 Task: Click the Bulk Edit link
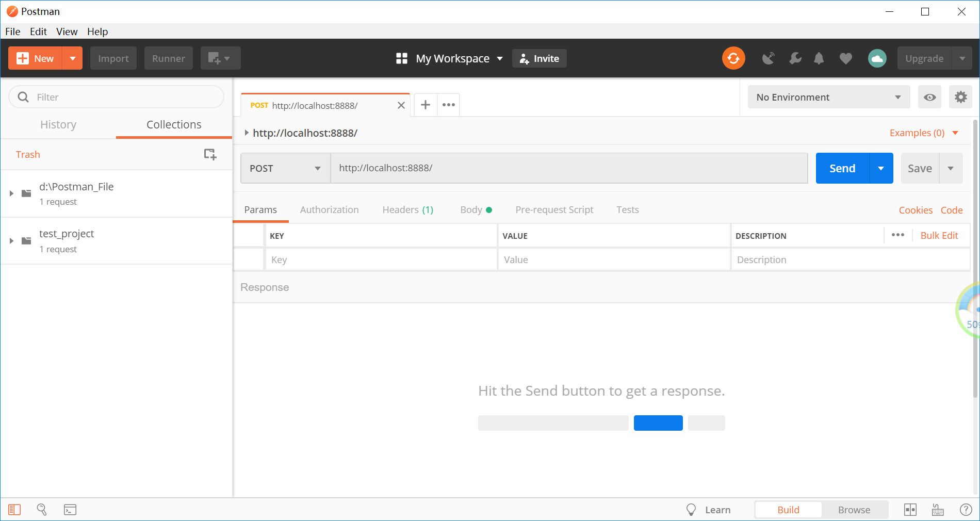(x=939, y=235)
